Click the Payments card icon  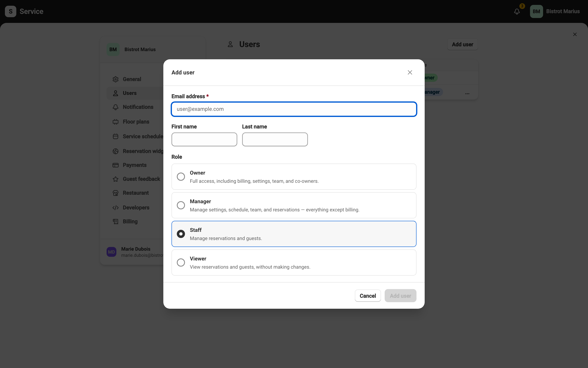pos(115,165)
